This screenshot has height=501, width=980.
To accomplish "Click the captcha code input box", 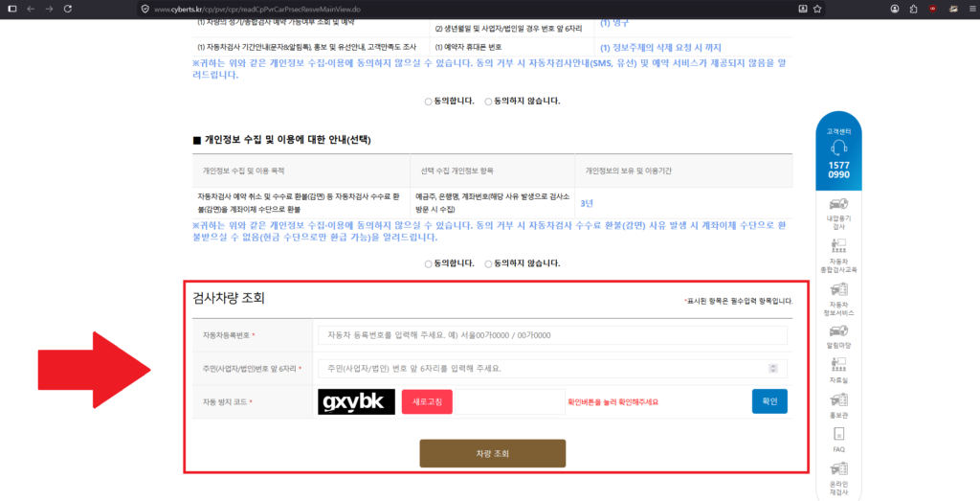I will pos(509,401).
